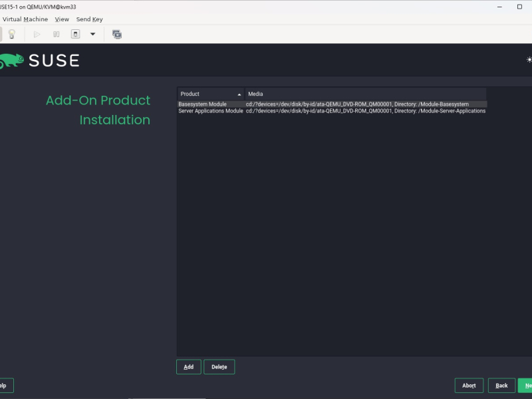Open the shutdown options dropdown arrow
The image size is (532, 399).
coord(92,34)
